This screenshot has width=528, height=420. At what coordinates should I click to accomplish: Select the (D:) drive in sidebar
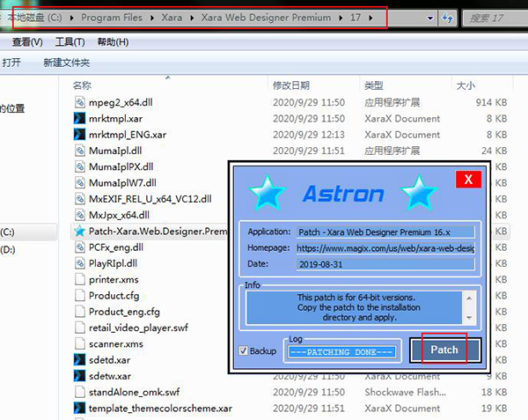pyautogui.click(x=8, y=249)
